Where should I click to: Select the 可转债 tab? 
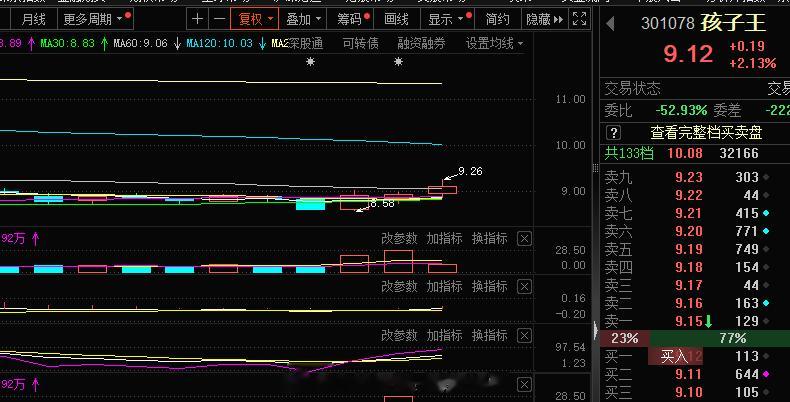coord(361,44)
